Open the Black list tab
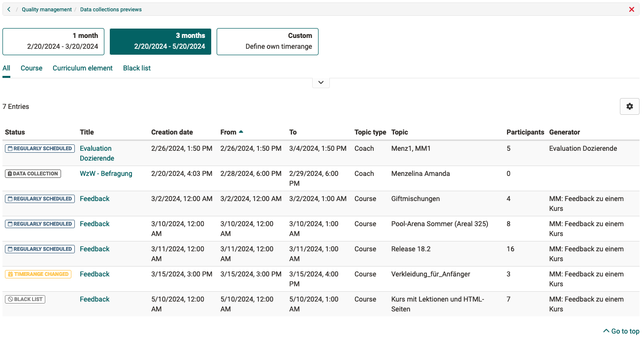 (x=137, y=68)
